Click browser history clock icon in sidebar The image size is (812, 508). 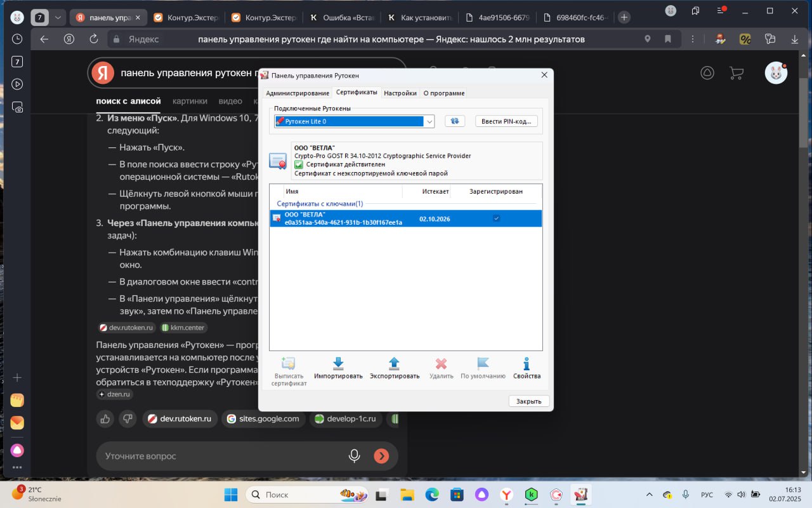coord(17,39)
